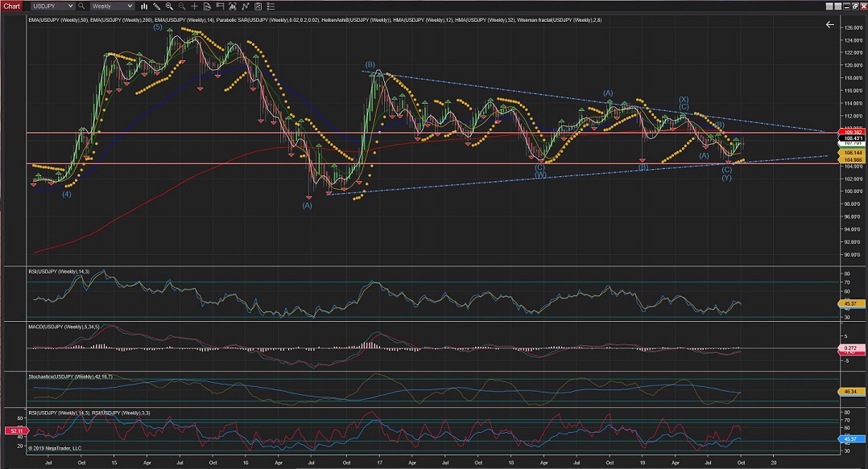
Task: Select the red 109.382 price marker
Action: click(x=852, y=132)
